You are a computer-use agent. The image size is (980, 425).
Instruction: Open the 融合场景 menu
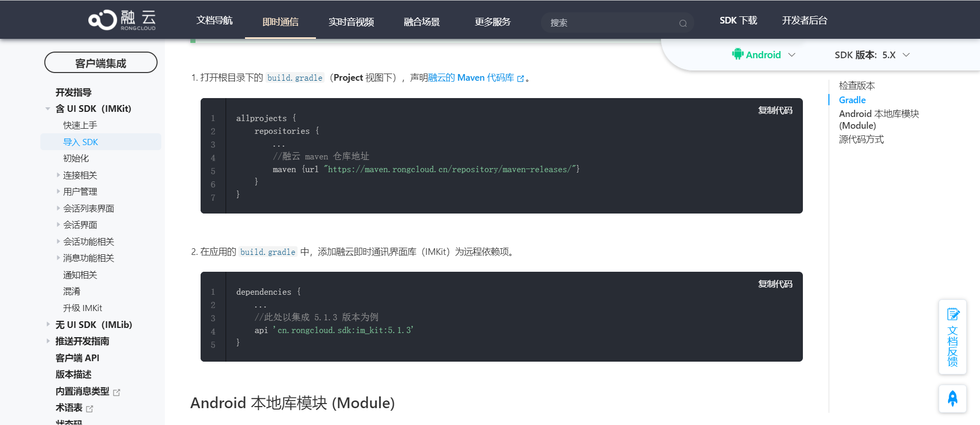[422, 22]
